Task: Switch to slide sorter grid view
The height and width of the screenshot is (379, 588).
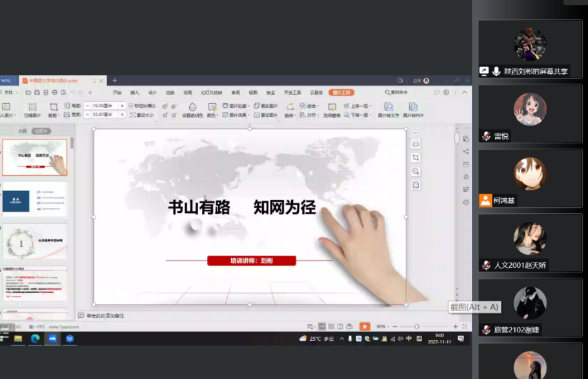Action: (331, 327)
